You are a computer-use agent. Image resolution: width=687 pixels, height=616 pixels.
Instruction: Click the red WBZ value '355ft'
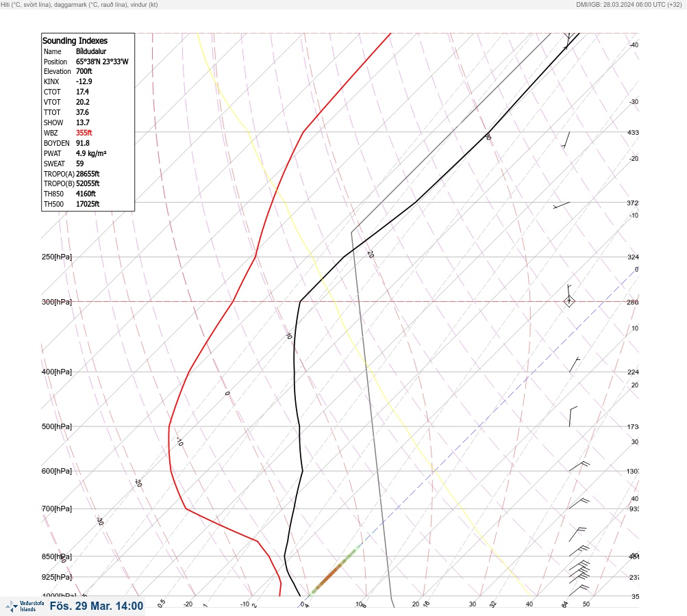pos(84,133)
